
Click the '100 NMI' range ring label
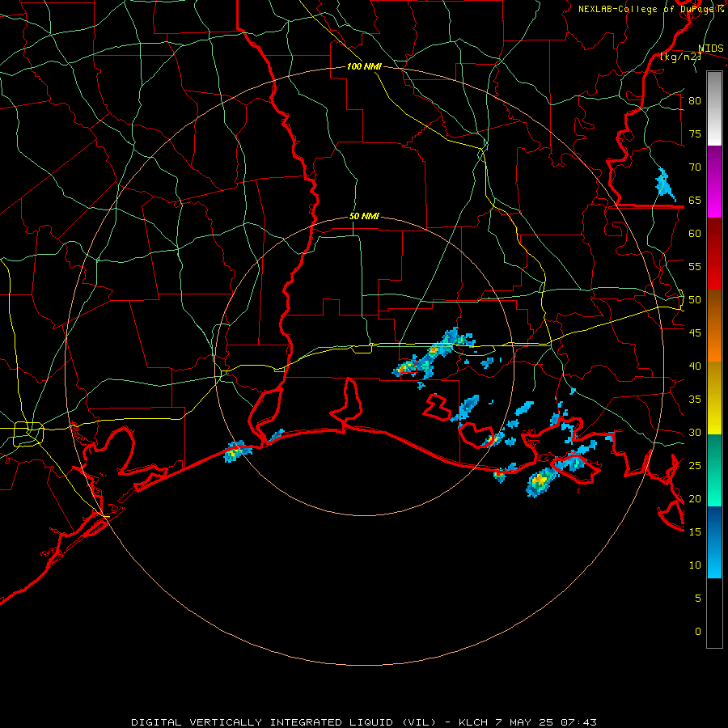pos(364,66)
